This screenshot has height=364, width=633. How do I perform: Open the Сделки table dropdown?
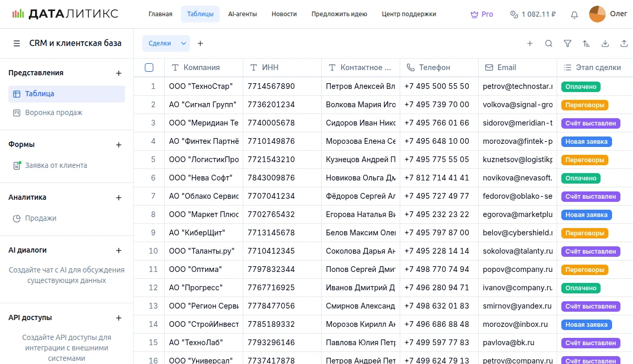click(166, 43)
